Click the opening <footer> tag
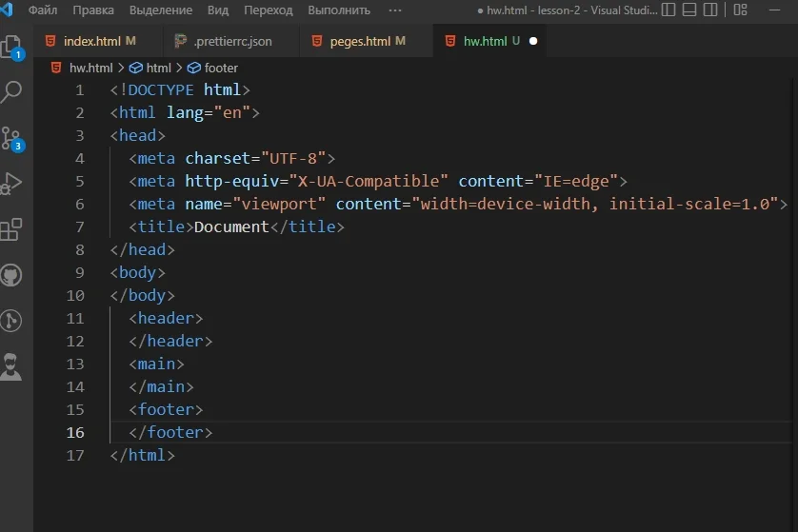Viewport: 798px width, 532px height. pyautogui.click(x=166, y=409)
